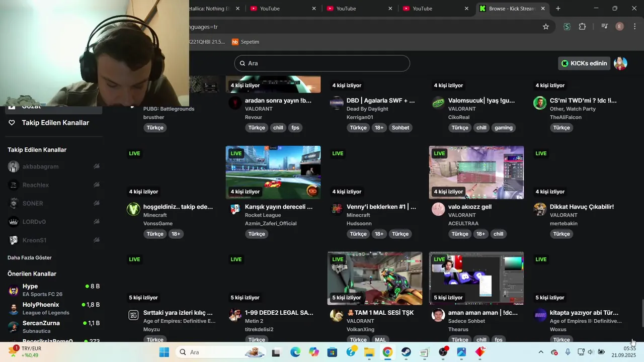The image size is (644, 362).
Task: Open titrekdelisi2's channel avatar
Action: [235, 315]
